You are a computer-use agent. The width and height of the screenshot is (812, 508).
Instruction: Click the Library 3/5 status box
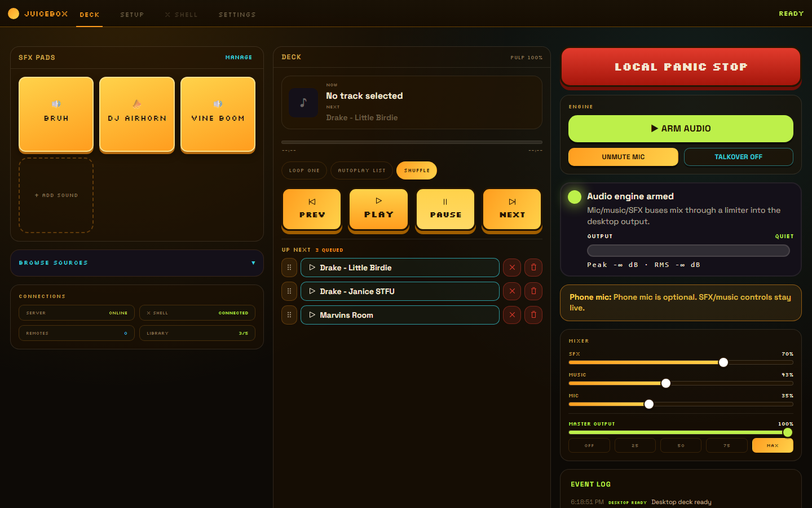[197, 333]
